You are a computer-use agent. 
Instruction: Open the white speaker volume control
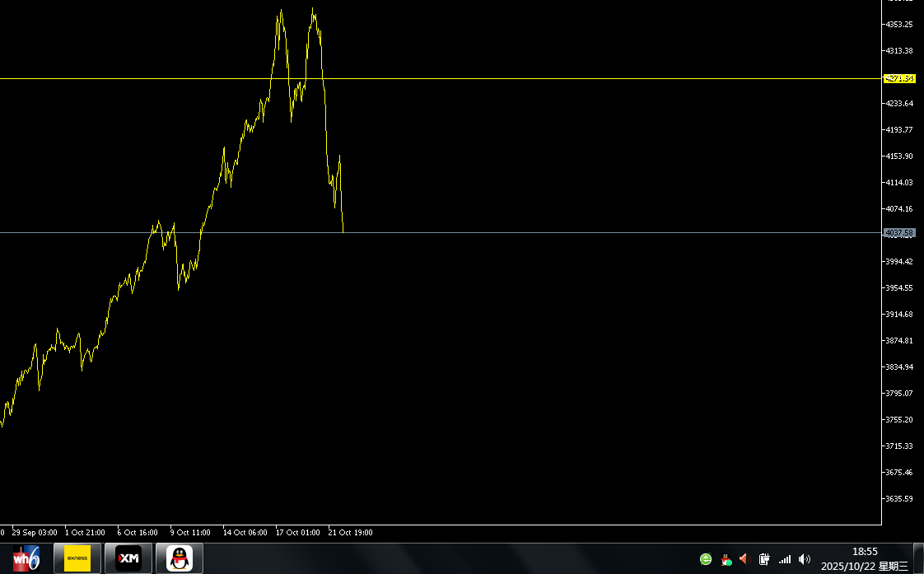click(x=805, y=559)
